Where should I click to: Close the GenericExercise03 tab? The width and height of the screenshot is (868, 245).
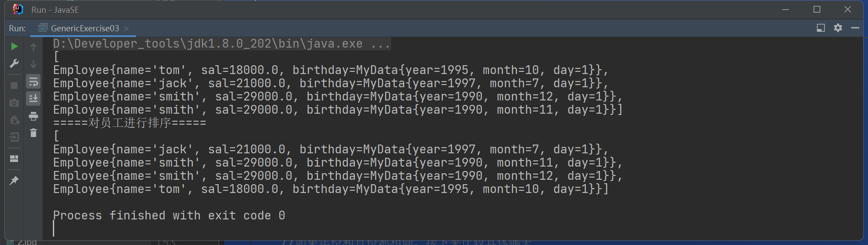point(126,28)
